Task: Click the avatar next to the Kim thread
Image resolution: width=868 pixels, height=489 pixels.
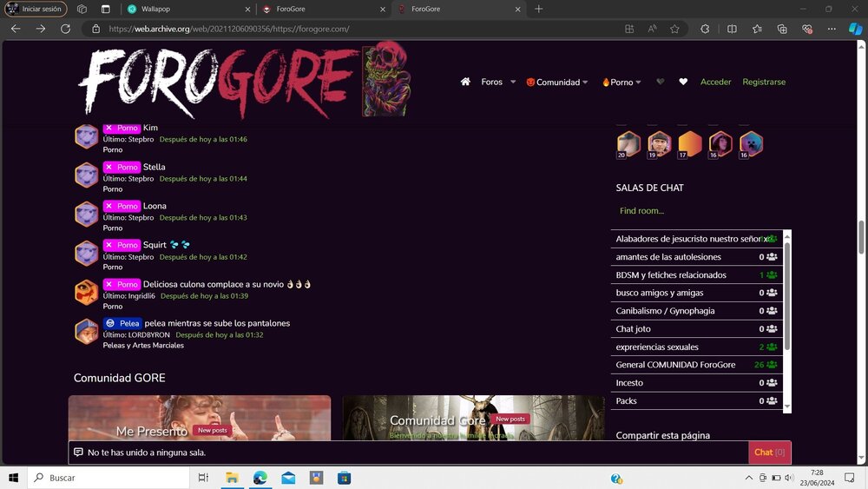Action: 86,135
